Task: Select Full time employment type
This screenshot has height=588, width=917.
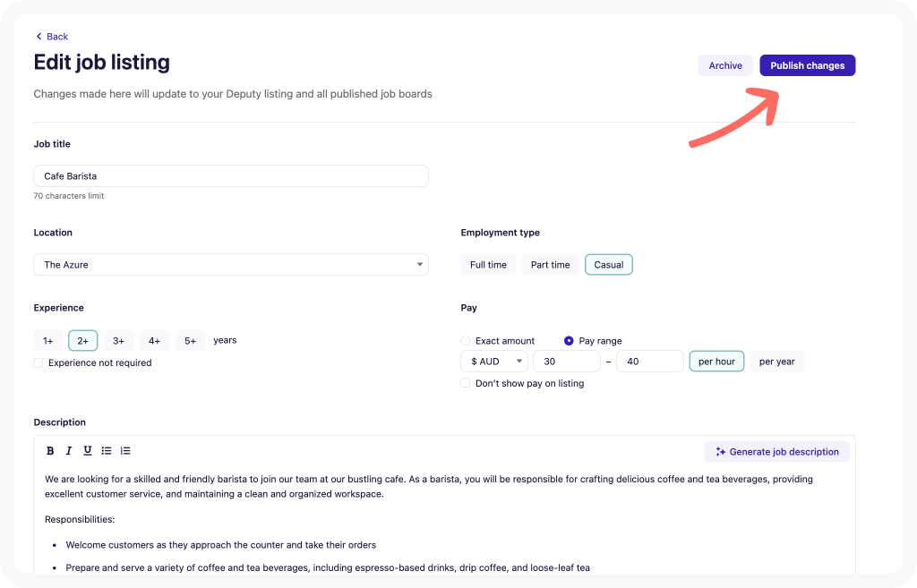Action: click(x=488, y=265)
